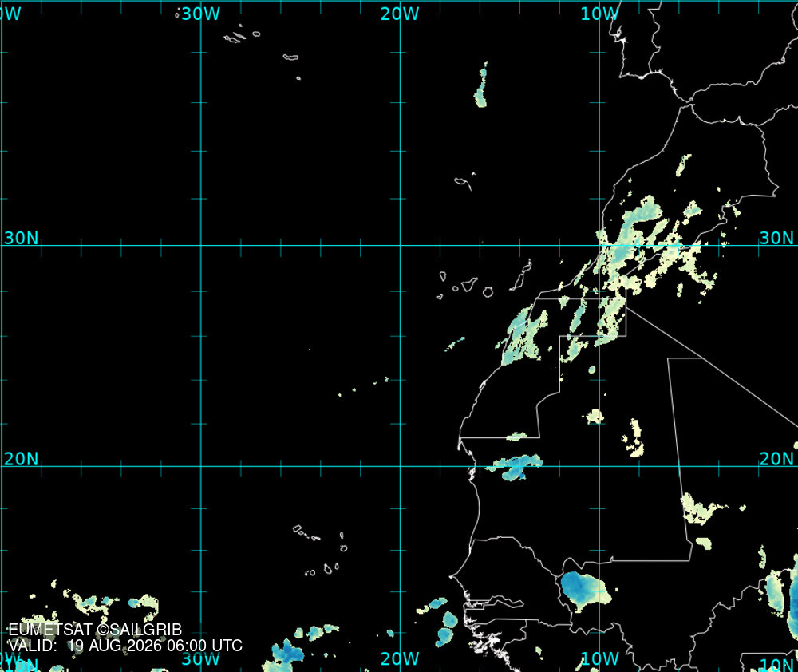Click the Cape Verde islands outline
This screenshot has width=798, height=672.
321,551
